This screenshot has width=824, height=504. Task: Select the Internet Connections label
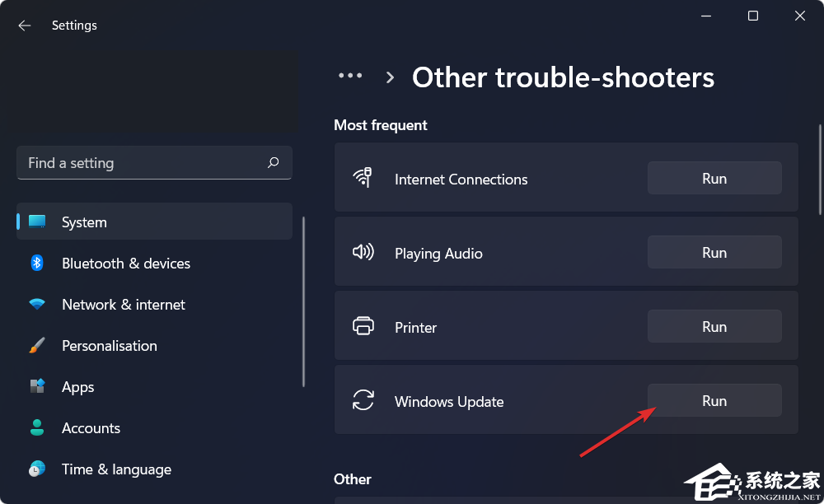[x=461, y=179]
